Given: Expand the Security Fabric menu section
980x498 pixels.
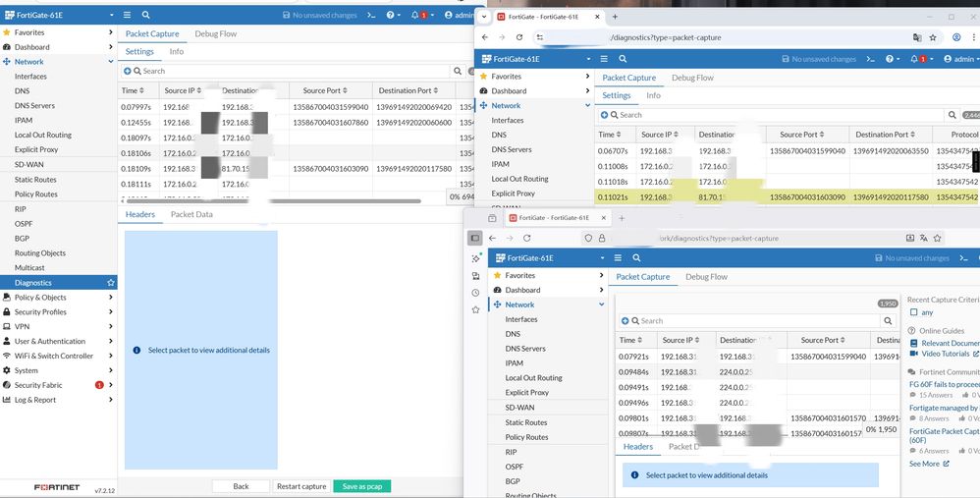Looking at the screenshot, I should pyautogui.click(x=57, y=385).
